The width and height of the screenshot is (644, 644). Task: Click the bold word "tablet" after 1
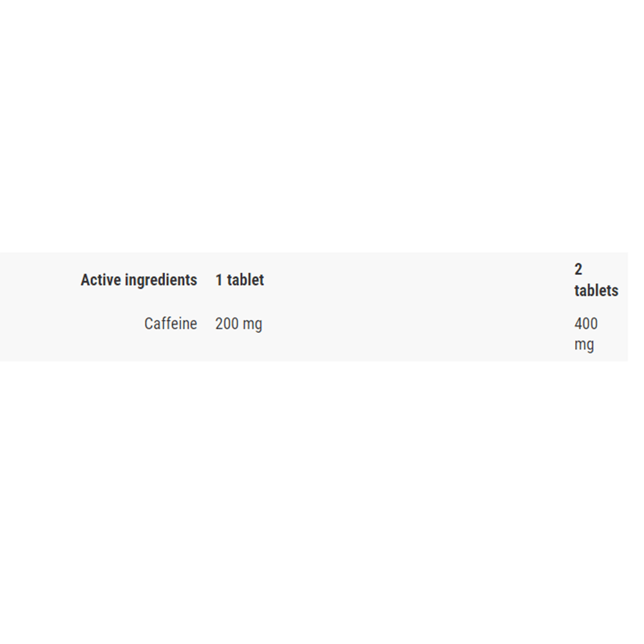point(245,279)
